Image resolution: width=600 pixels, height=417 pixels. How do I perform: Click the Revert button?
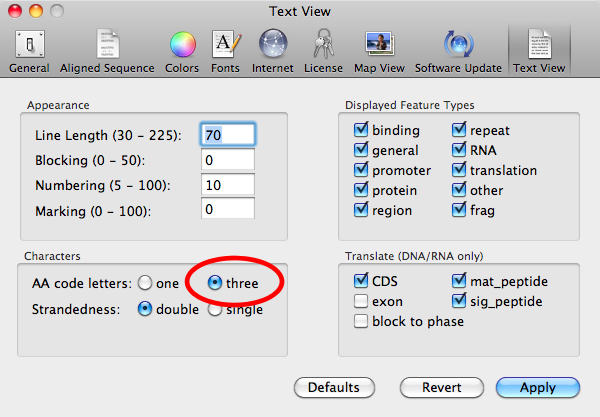click(441, 387)
